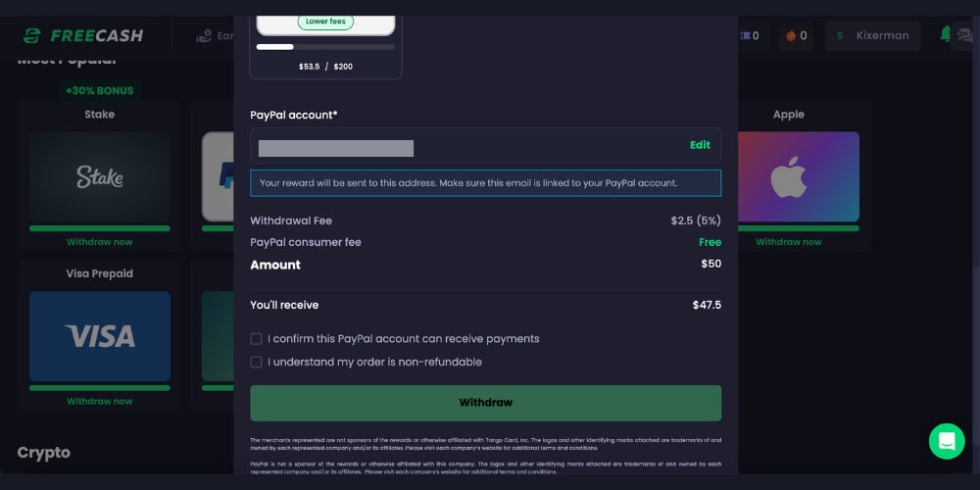Image resolution: width=980 pixels, height=490 pixels.
Task: Click Withdraw now under Stake
Action: click(x=100, y=242)
